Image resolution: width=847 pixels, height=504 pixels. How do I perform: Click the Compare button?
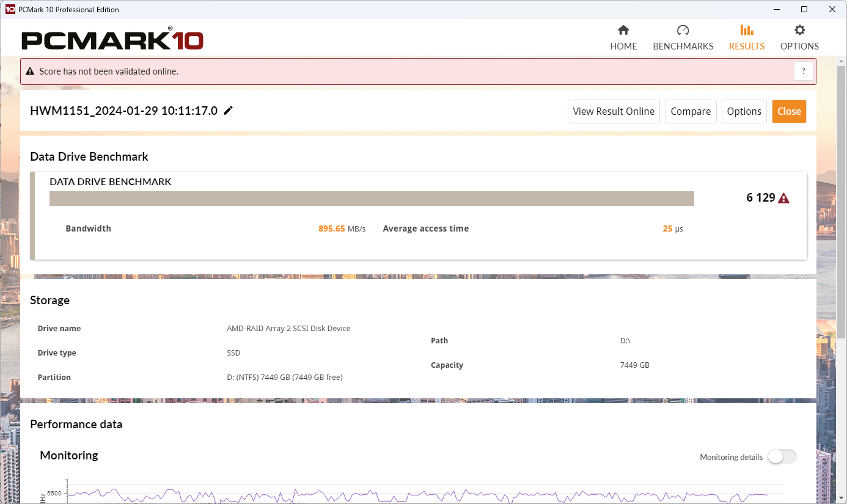[691, 111]
